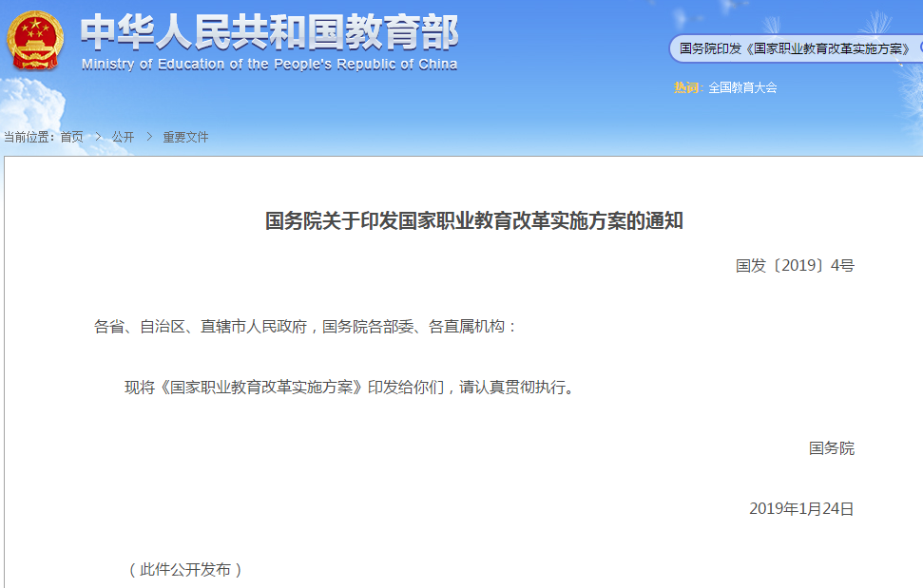Click the 热词 label
923x588 pixels.
click(687, 87)
